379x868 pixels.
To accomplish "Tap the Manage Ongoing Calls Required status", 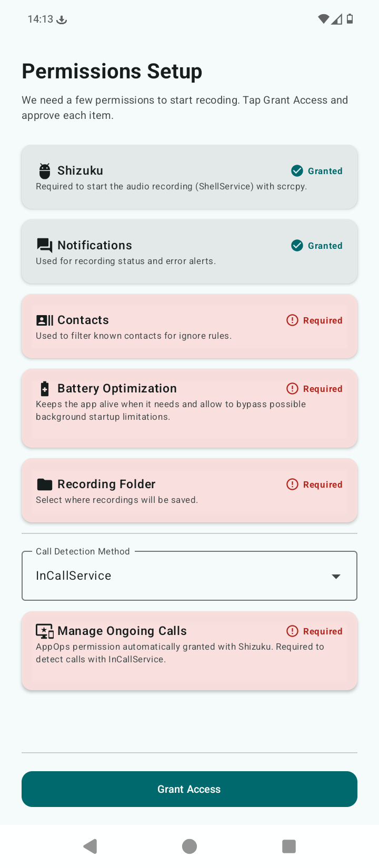I will (x=314, y=631).
